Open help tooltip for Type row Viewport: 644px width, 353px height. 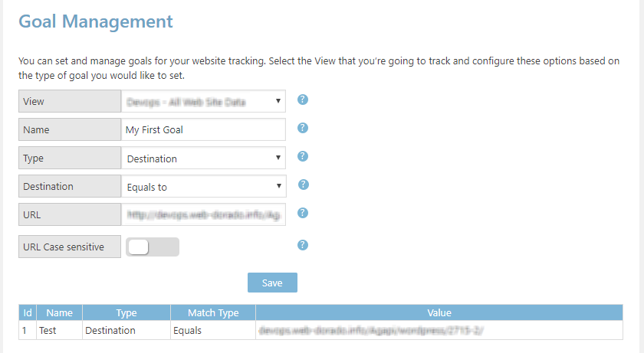pos(303,156)
